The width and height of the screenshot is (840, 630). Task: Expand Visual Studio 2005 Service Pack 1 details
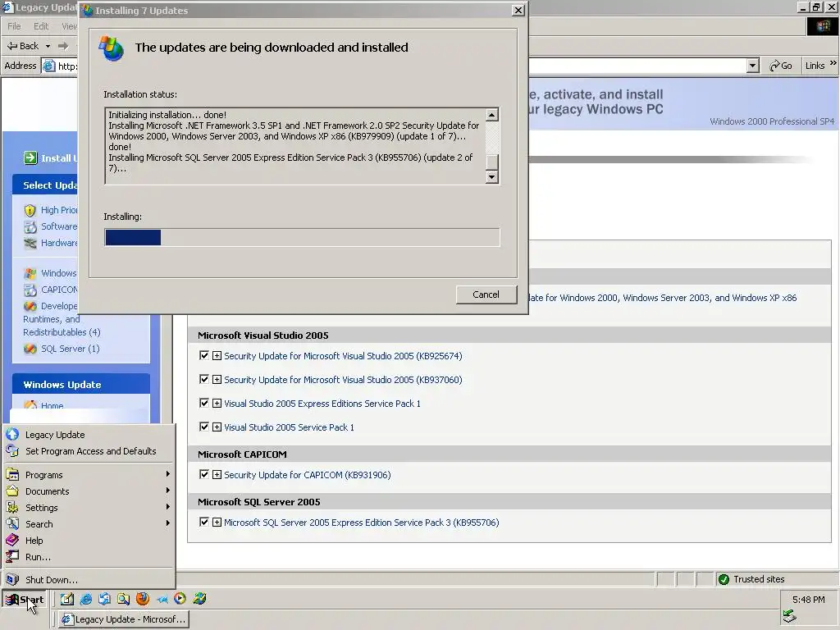(217, 427)
